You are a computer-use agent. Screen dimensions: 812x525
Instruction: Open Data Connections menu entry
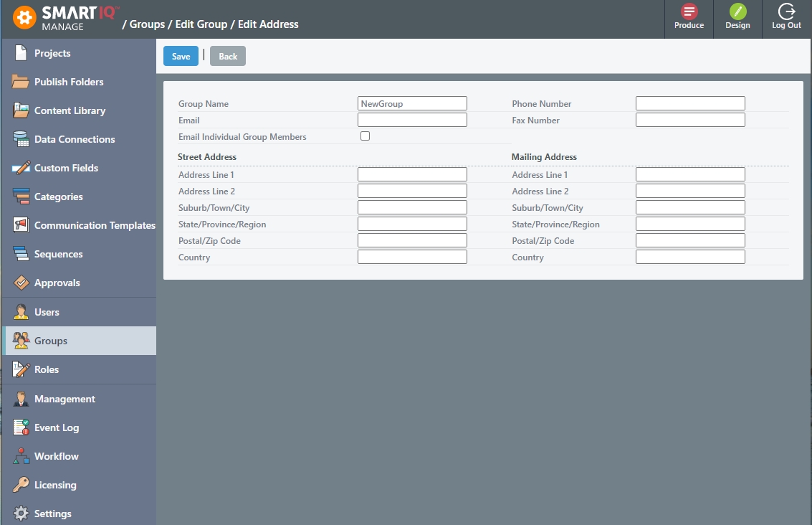click(x=79, y=139)
